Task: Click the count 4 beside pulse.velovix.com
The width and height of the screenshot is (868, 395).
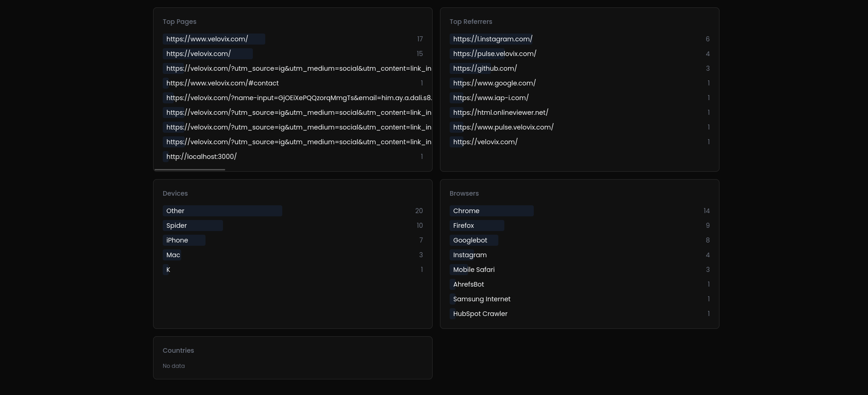Action: (708, 54)
